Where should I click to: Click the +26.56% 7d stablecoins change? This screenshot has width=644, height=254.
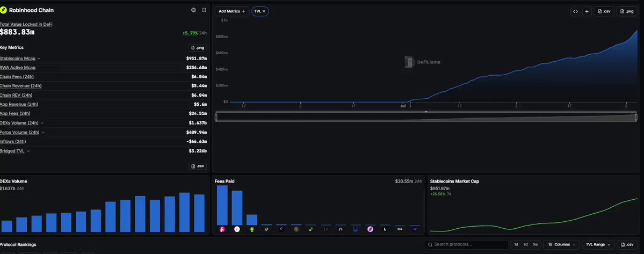441,194
